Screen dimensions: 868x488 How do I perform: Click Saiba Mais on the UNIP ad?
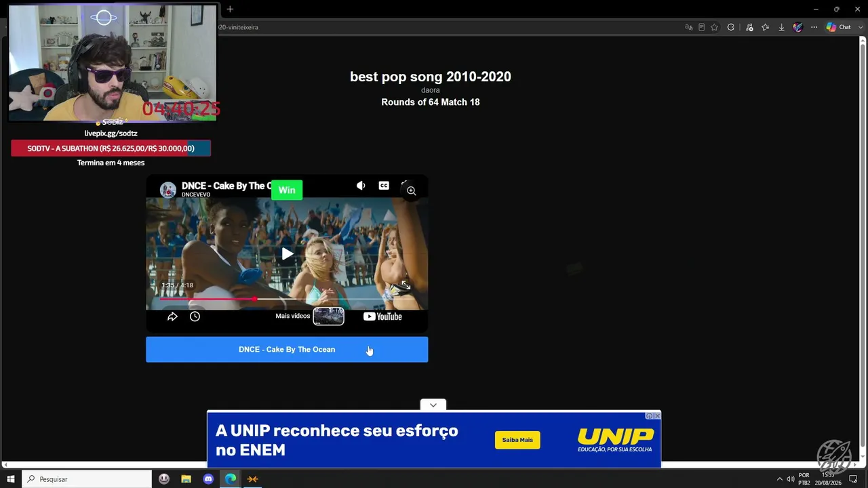point(517,440)
